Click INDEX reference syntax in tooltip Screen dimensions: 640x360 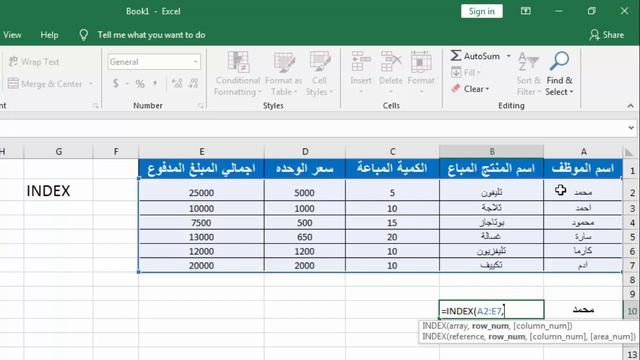click(x=529, y=336)
